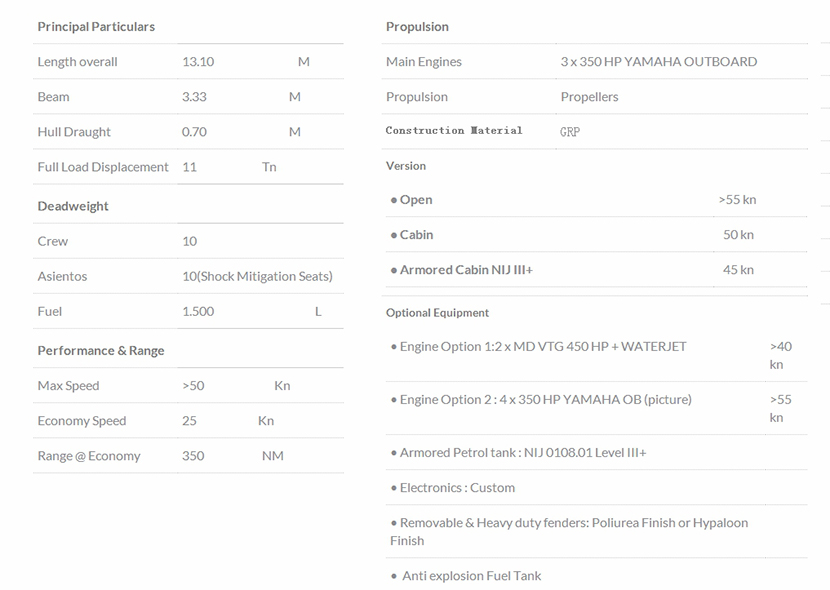Click the Beam row label
This screenshot has width=830, height=590.
tap(54, 97)
